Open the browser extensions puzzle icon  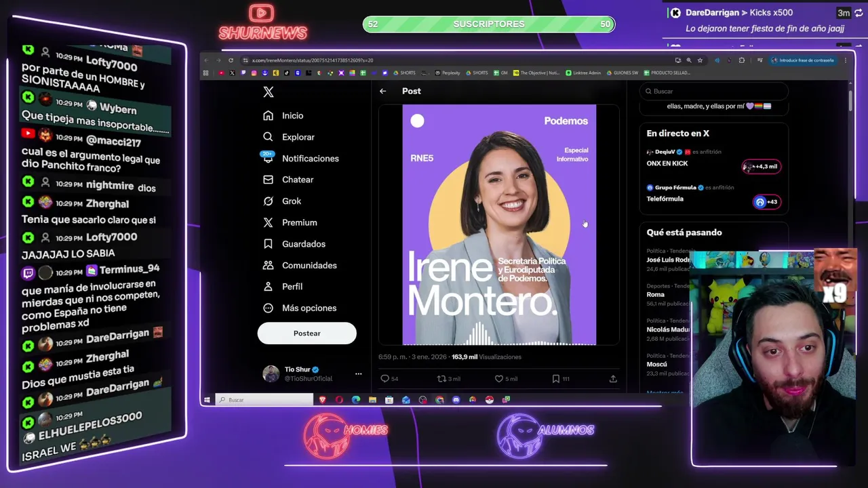coord(742,60)
